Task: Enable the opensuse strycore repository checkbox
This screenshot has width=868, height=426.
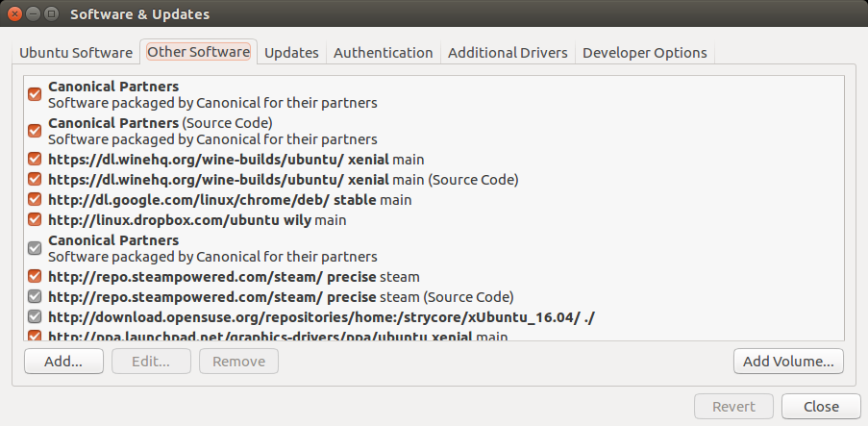Action: pos(35,317)
